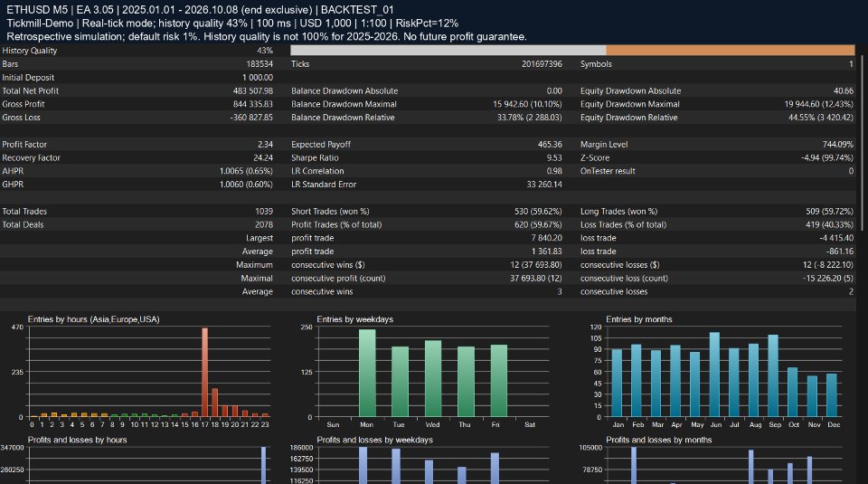Click the June bar in Entries by months
This screenshot has height=484, width=868.
[714, 375]
